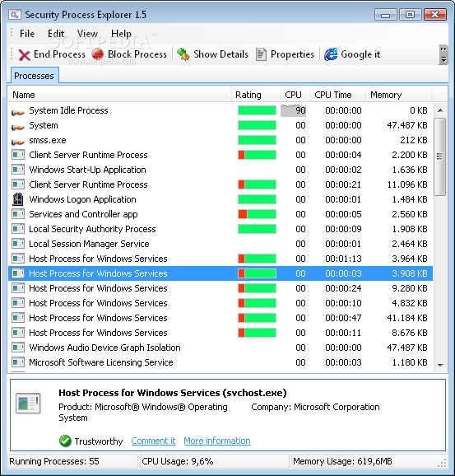Click the scroll up arrow of process list

440,110
